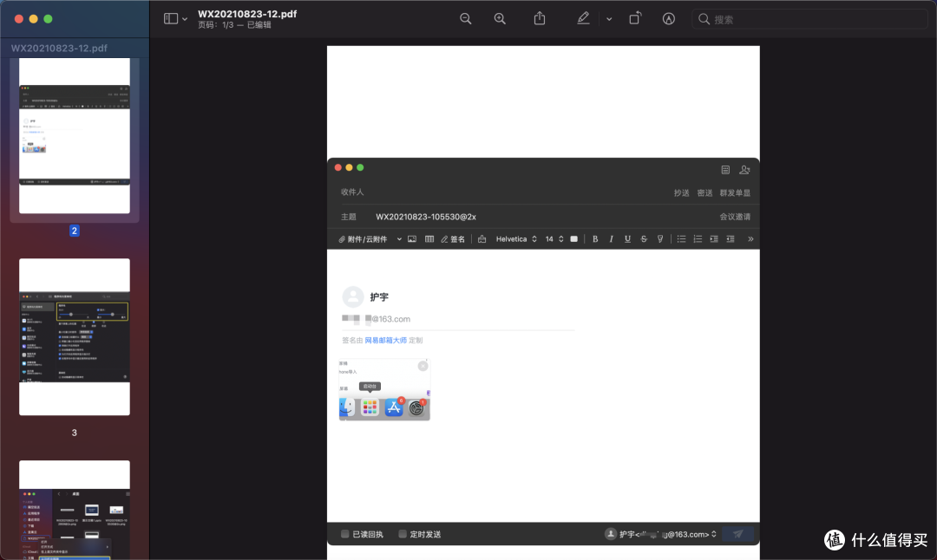
Task: Add a signature with the 签名 icon
Action: pyautogui.click(x=452, y=238)
